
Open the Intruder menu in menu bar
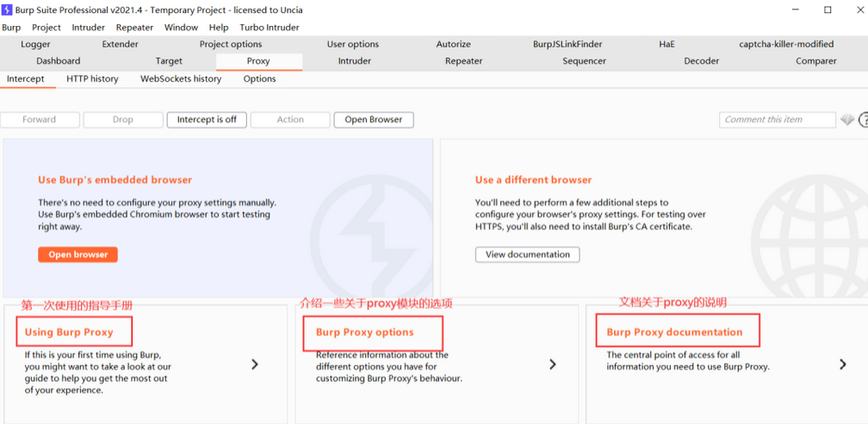click(x=89, y=28)
